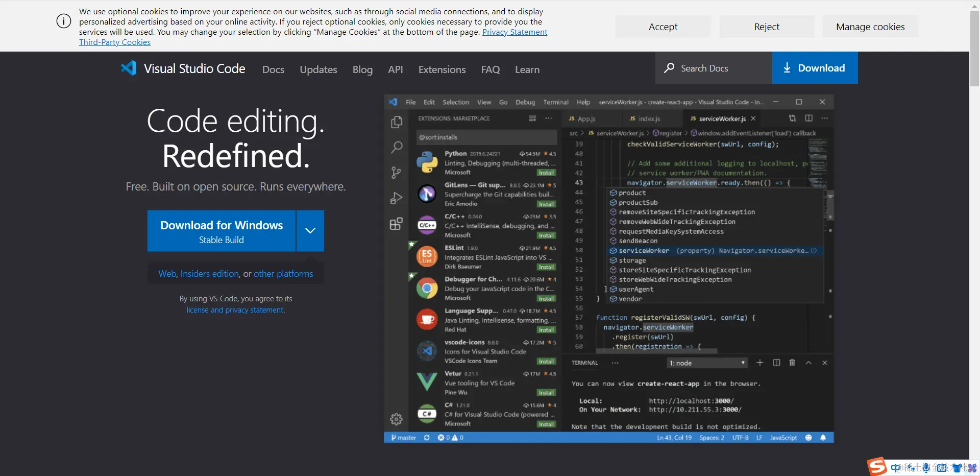This screenshot has height=476, width=980.
Task: Click the Sogou input method logo
Action: click(x=877, y=467)
